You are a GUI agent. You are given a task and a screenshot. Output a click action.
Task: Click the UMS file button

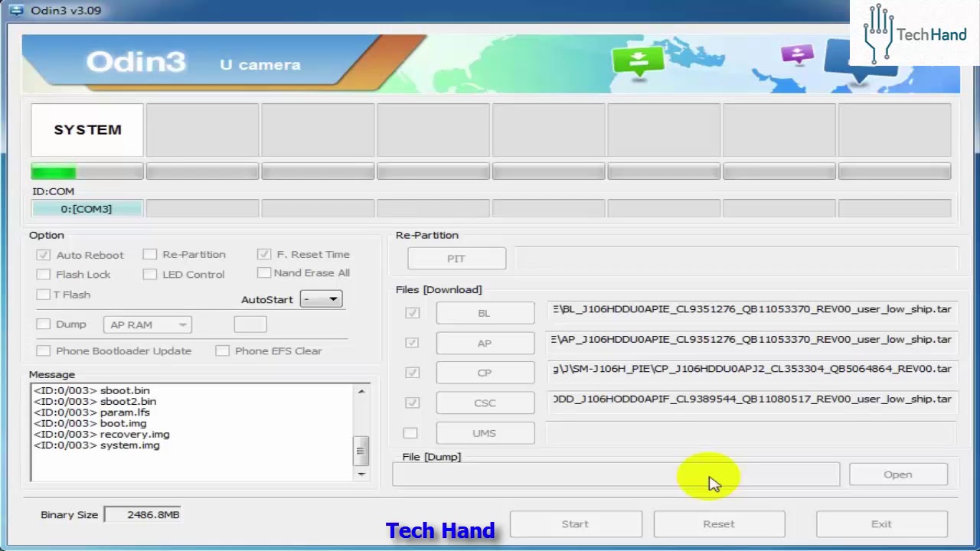(x=485, y=433)
